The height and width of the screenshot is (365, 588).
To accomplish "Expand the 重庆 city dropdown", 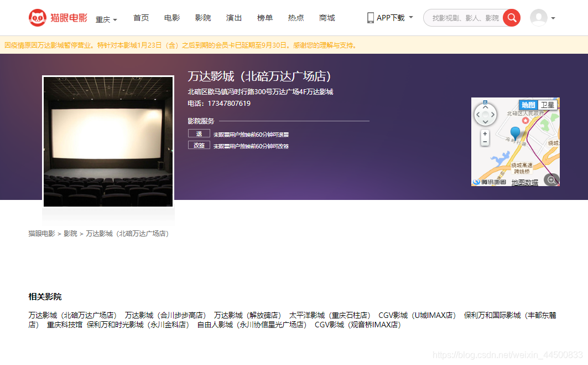I will [107, 19].
